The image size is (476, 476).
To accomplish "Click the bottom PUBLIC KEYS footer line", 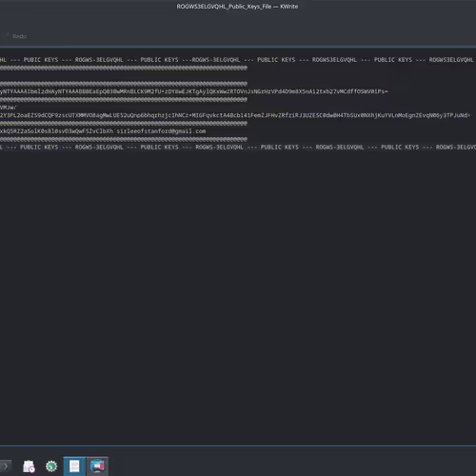I will pyautogui.click(x=238, y=147).
